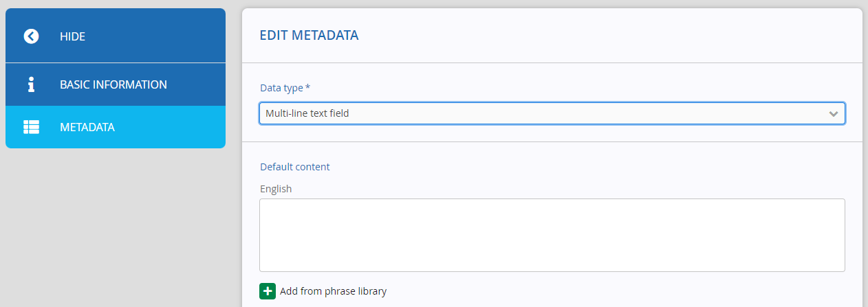Collapse the sidebar using the HIDE label
This screenshot has width=868, height=307.
[72, 36]
